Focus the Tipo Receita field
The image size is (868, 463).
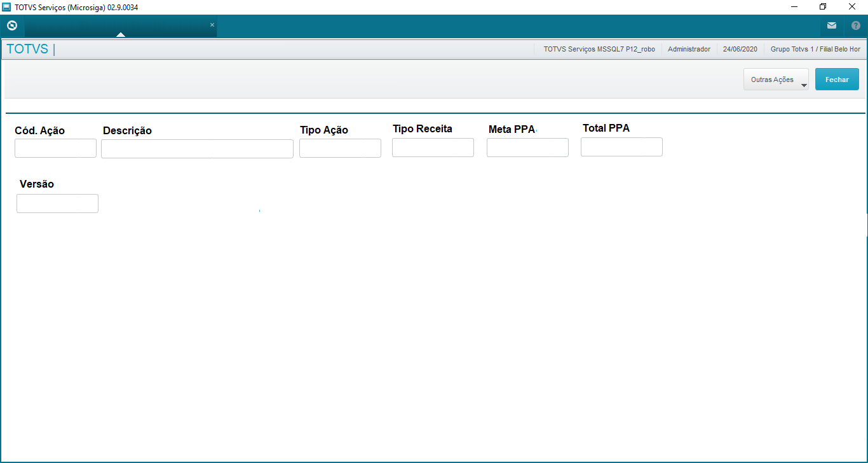coord(433,148)
